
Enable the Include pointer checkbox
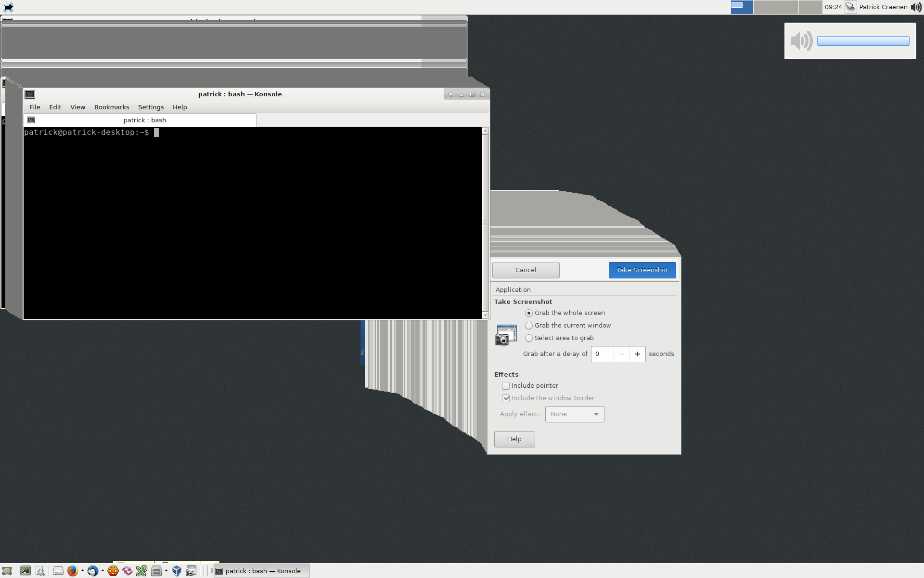point(506,386)
